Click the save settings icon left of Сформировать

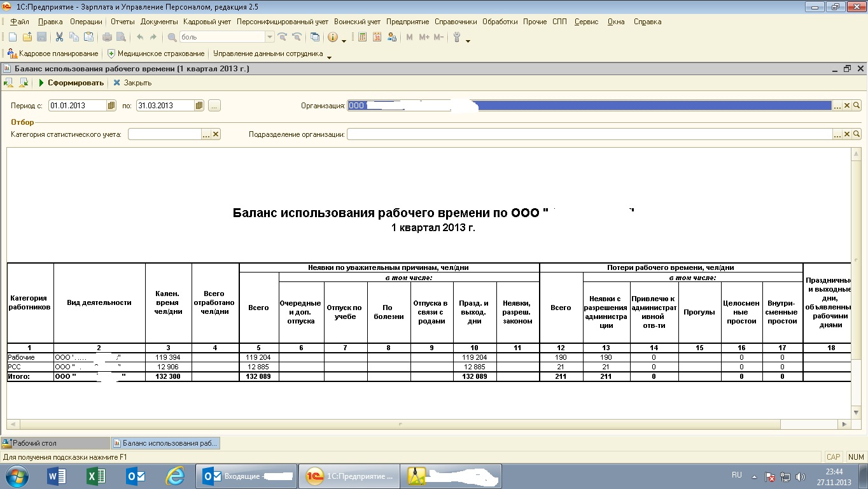pos(24,83)
